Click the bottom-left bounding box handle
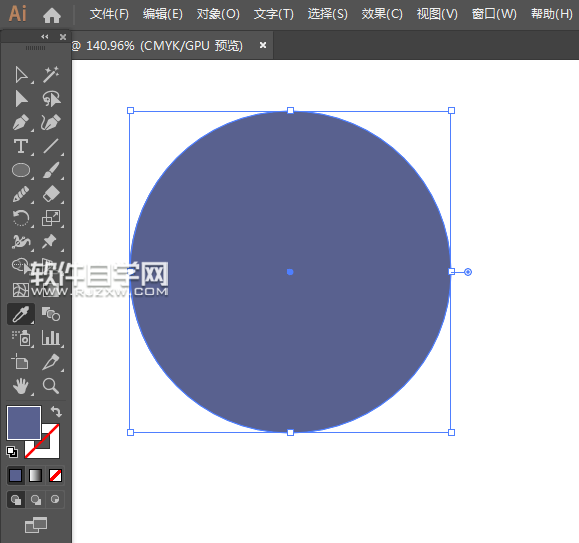Image resolution: width=579 pixels, height=543 pixels. tap(130, 432)
